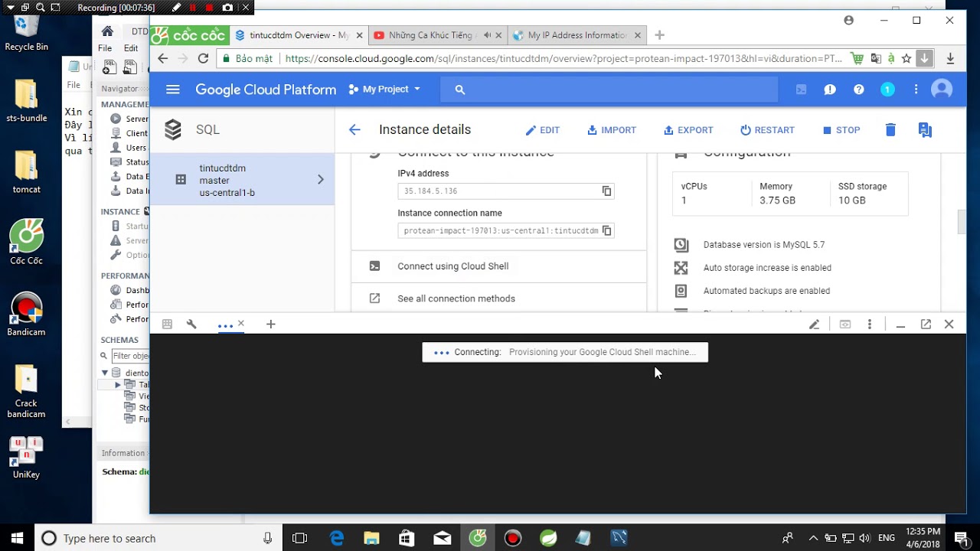Viewport: 980px width, 551px height.
Task: Bookmark page with the star icon
Action: tap(906, 58)
